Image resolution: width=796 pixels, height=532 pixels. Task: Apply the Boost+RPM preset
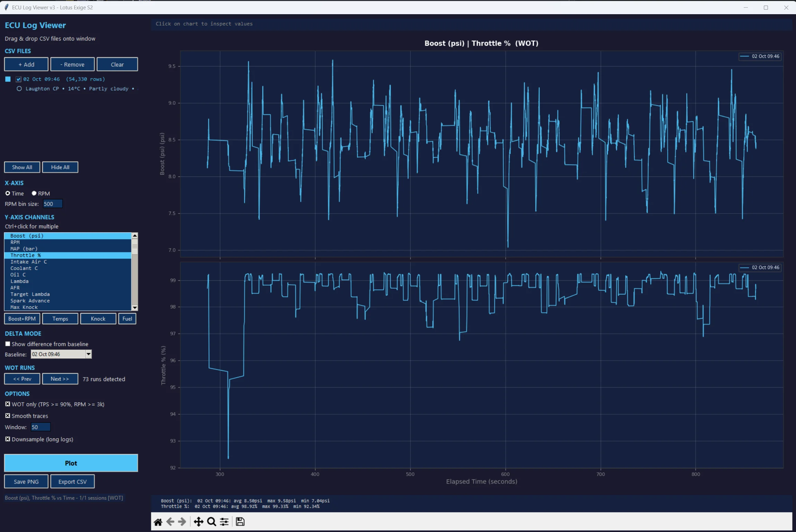pos(22,319)
